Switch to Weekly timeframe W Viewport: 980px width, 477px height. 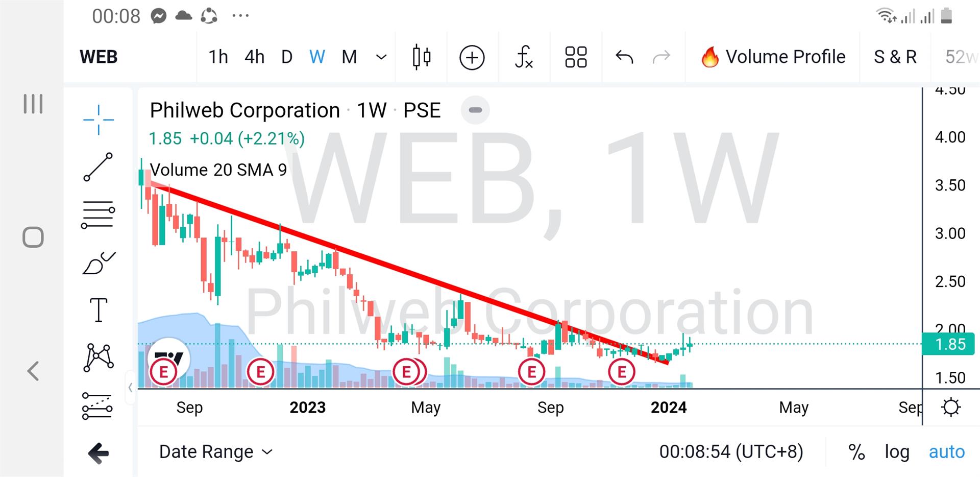click(317, 57)
